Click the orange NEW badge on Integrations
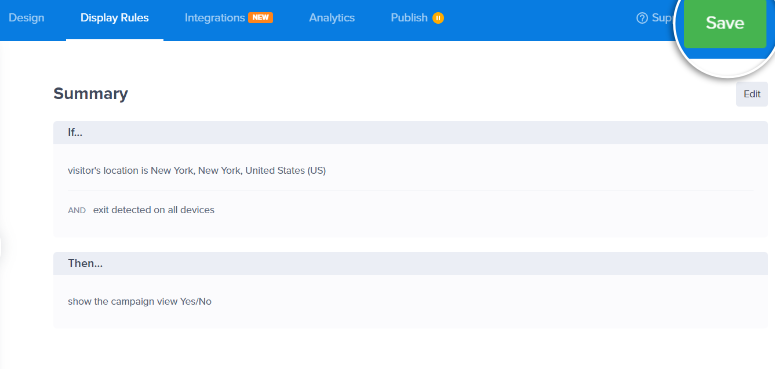The width and height of the screenshot is (775, 369). coord(260,18)
